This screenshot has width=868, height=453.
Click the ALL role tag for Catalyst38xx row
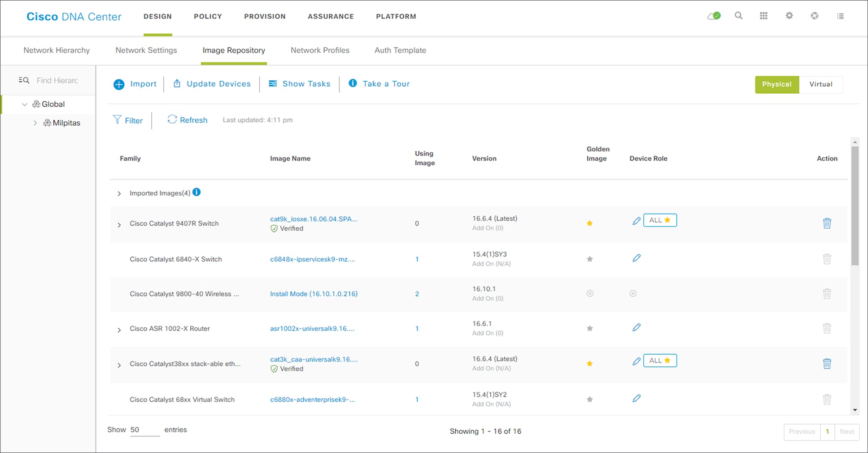tap(660, 361)
